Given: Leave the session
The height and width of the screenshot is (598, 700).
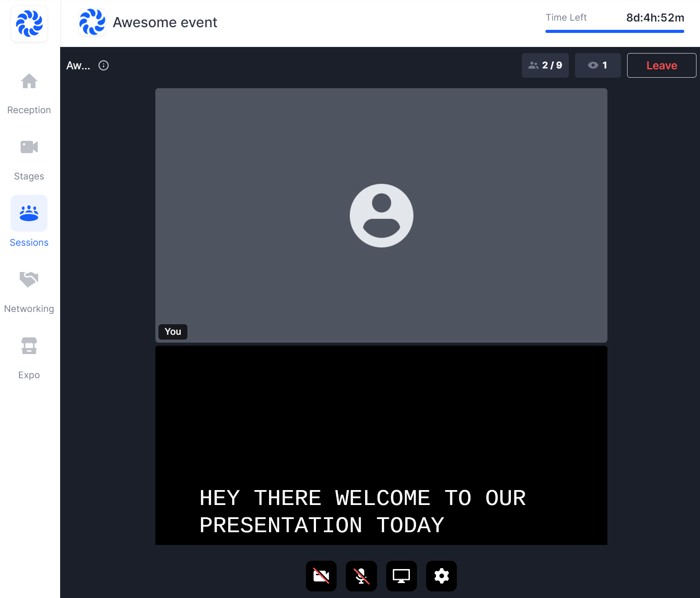Looking at the screenshot, I should pyautogui.click(x=661, y=65).
